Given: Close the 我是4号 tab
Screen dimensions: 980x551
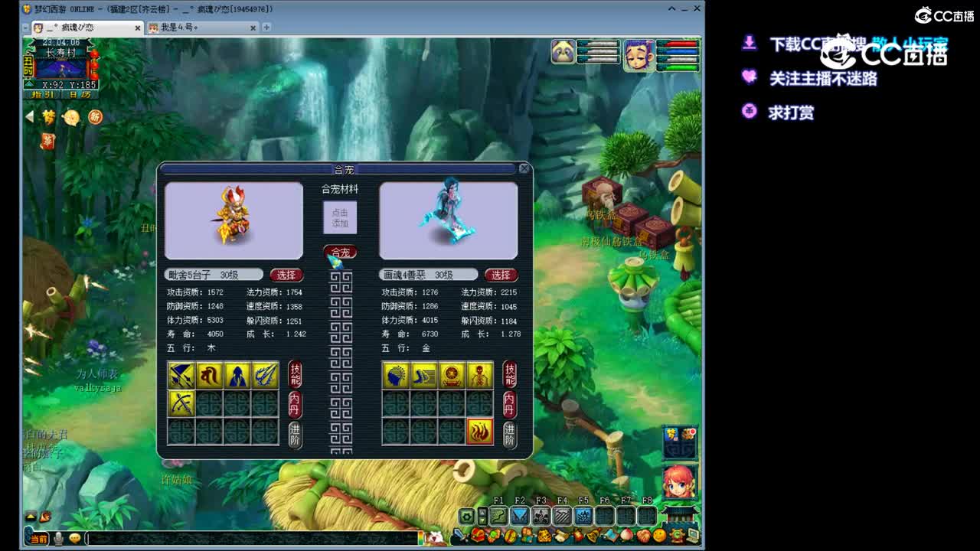Looking at the screenshot, I should 253,28.
